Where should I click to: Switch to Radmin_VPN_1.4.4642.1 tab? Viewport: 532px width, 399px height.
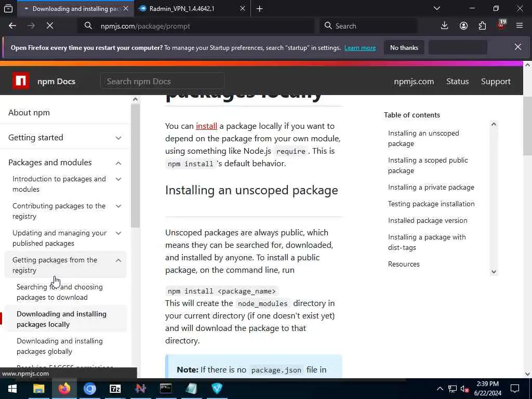[x=192, y=8]
